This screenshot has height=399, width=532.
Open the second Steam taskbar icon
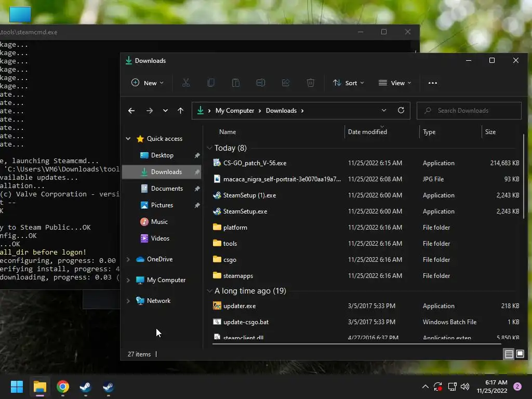coord(108,387)
